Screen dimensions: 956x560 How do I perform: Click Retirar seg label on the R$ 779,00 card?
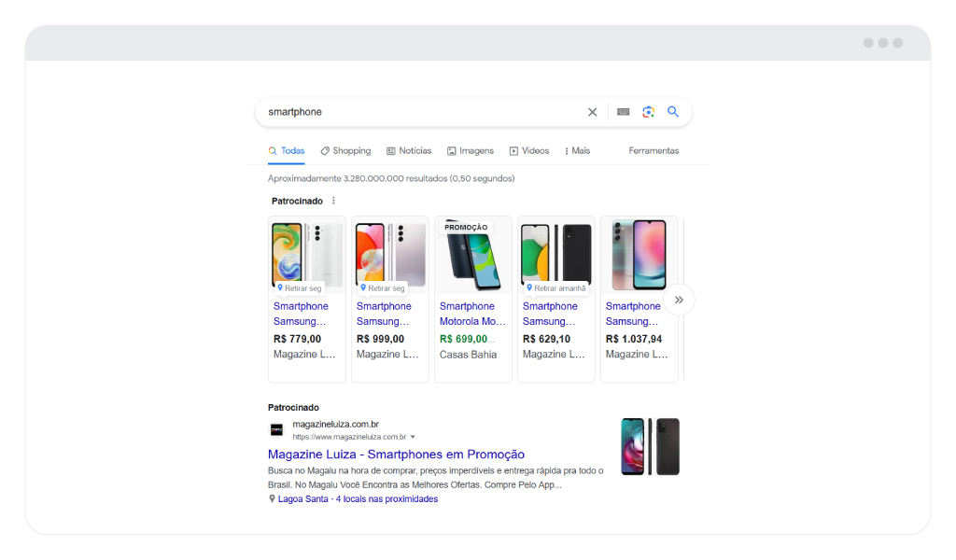pos(299,288)
